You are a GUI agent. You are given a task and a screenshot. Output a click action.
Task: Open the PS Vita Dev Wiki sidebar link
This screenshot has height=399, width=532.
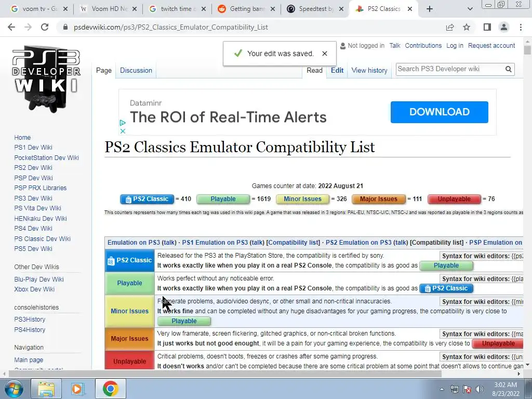pyautogui.click(x=37, y=208)
